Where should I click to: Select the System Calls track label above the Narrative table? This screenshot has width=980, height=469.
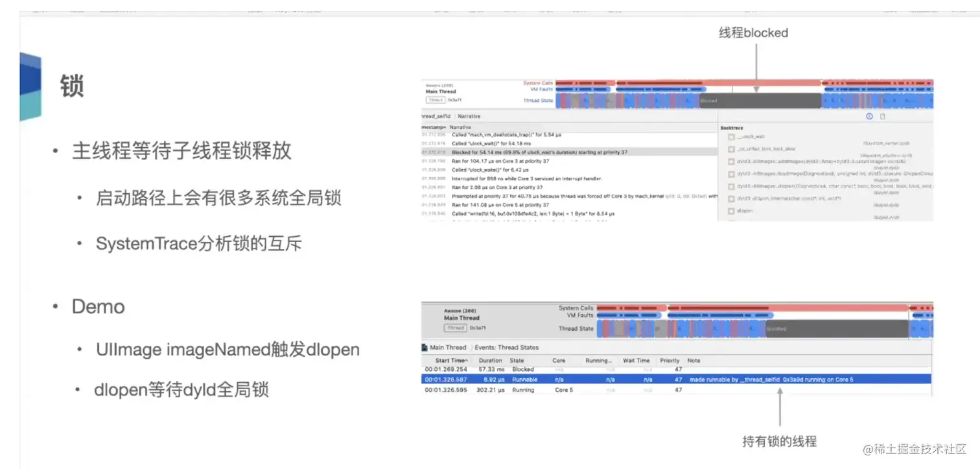pyautogui.click(x=538, y=83)
